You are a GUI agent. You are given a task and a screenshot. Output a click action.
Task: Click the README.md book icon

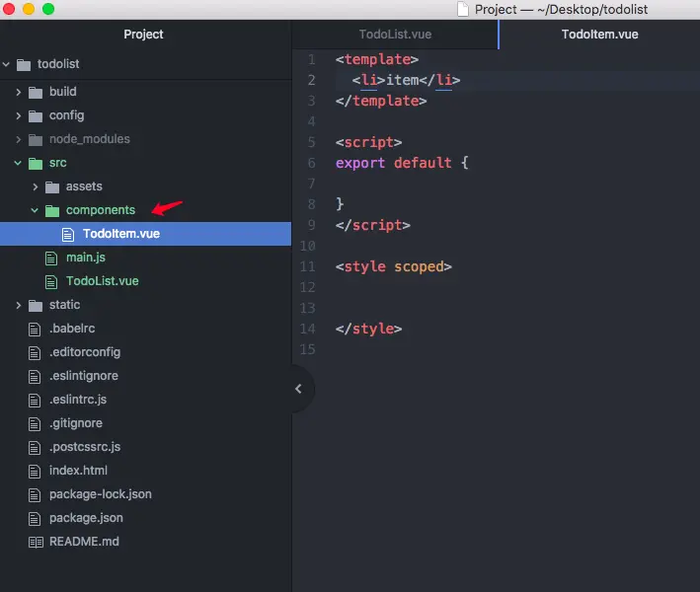(36, 542)
